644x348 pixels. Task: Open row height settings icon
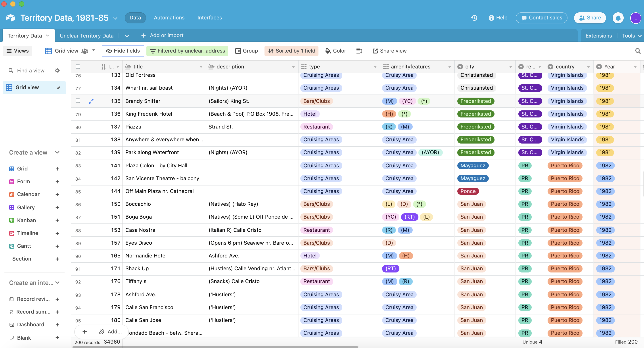click(359, 51)
